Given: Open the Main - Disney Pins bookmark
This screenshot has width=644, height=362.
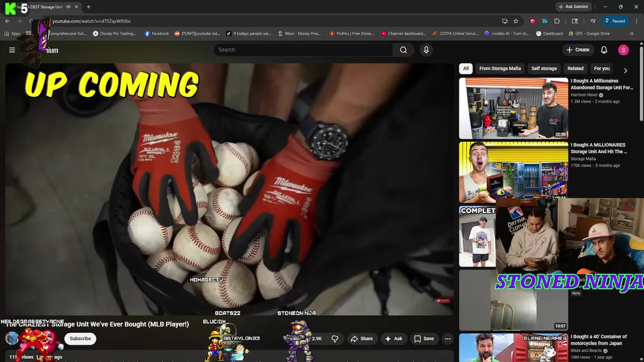Looking at the screenshot, I should 299,34.
